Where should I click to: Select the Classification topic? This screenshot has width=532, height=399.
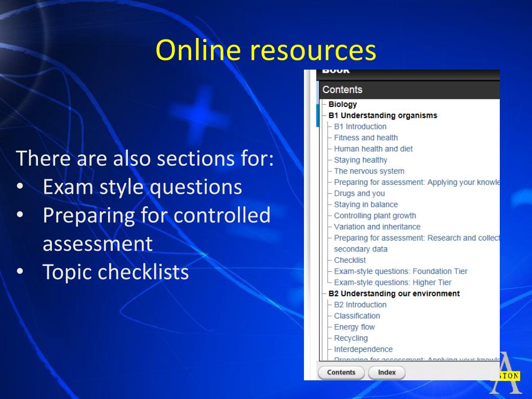click(357, 316)
